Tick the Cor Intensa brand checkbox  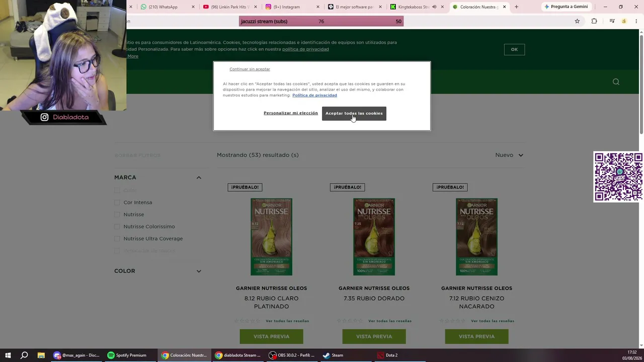pos(117,203)
